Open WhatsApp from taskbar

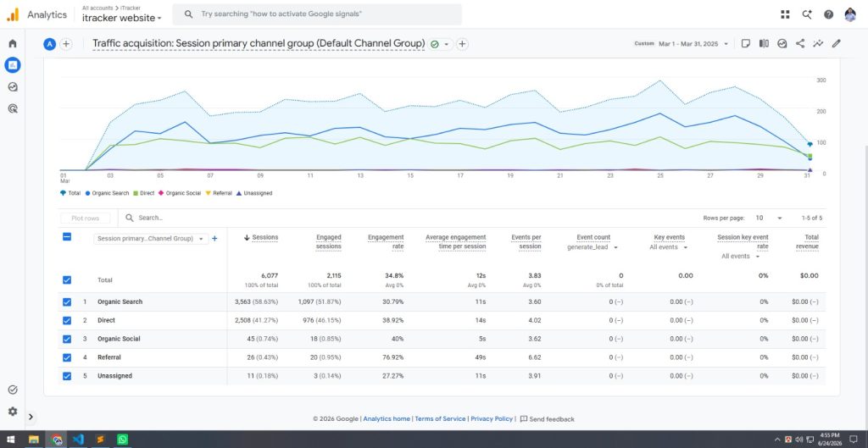pos(122,440)
